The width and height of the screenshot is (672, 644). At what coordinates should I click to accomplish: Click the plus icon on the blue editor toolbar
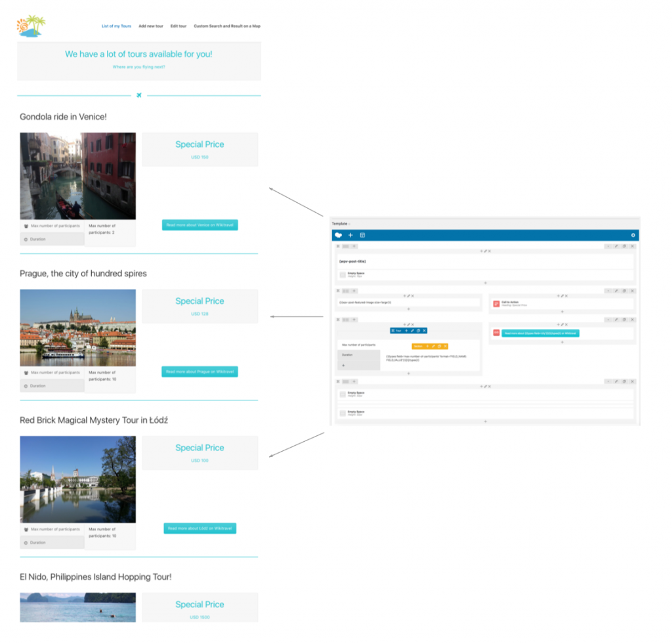click(x=350, y=235)
